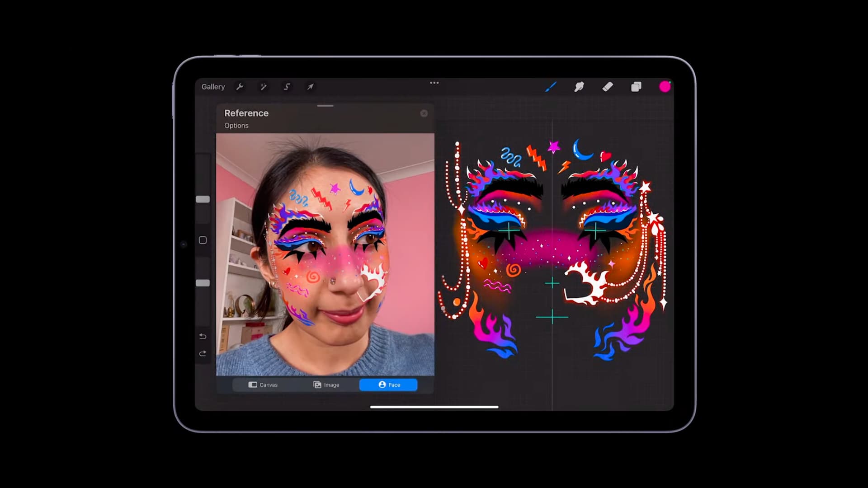Undo the last action with sidebar arrow
Screen dimensions: 868x488
(x=203, y=336)
